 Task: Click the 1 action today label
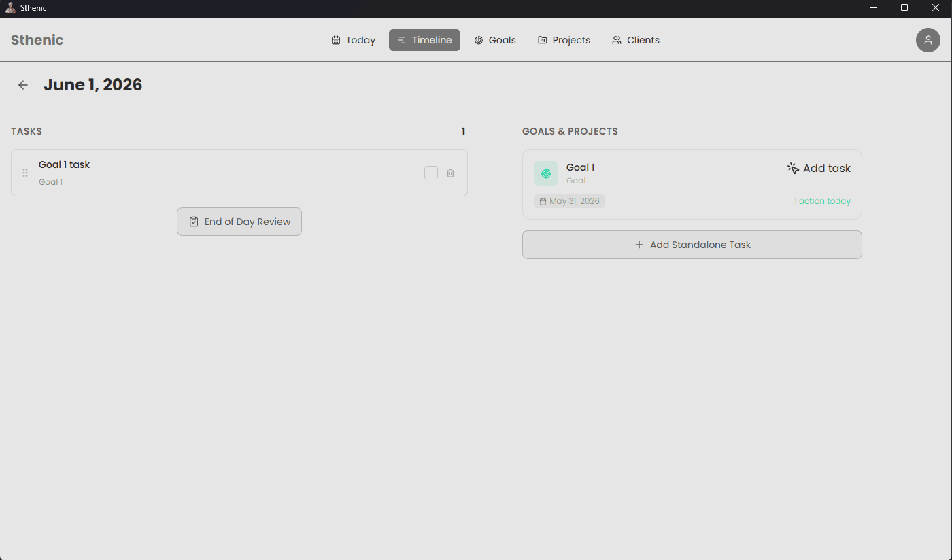click(822, 201)
